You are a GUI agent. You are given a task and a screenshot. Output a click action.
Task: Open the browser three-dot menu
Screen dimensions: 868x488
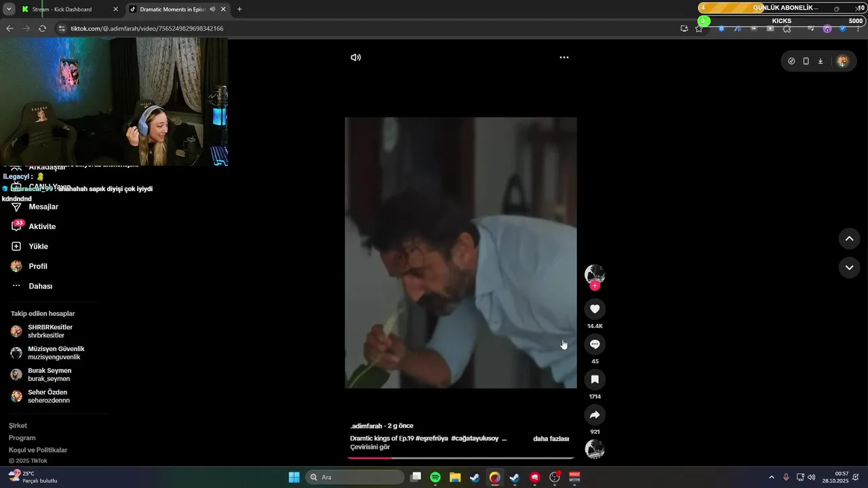[858, 29]
